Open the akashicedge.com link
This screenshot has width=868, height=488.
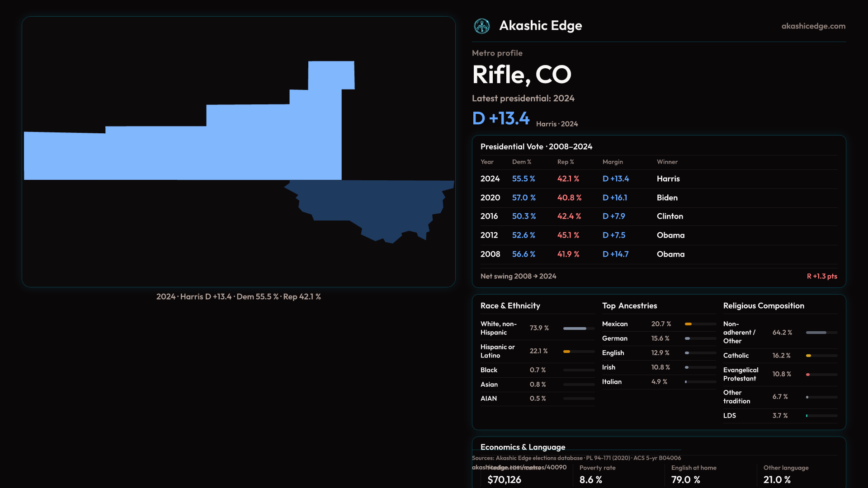point(813,26)
